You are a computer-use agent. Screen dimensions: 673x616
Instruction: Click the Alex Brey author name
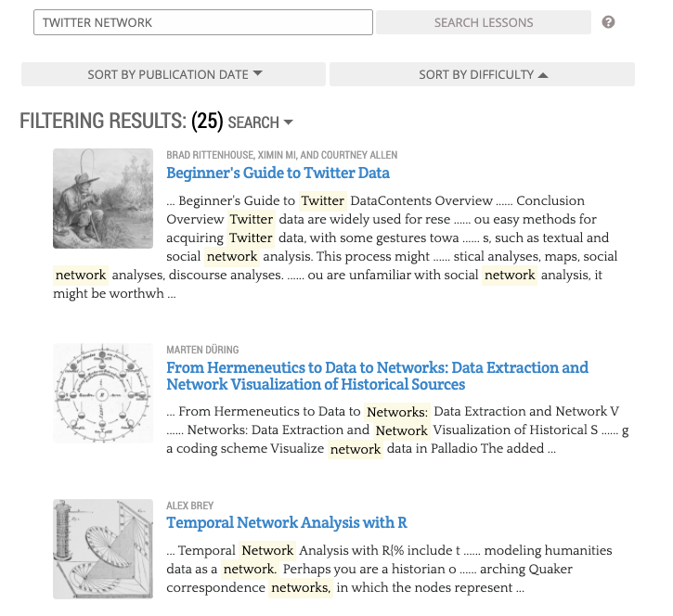(189, 505)
